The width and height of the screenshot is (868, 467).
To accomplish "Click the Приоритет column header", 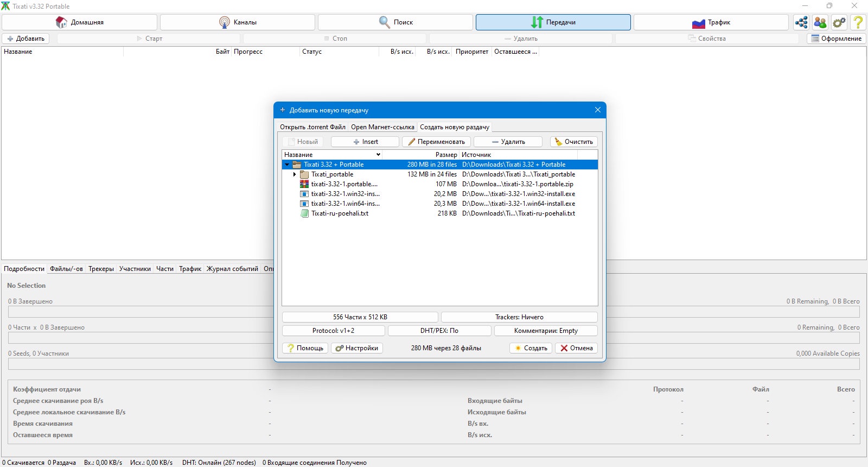I will pyautogui.click(x=472, y=52).
